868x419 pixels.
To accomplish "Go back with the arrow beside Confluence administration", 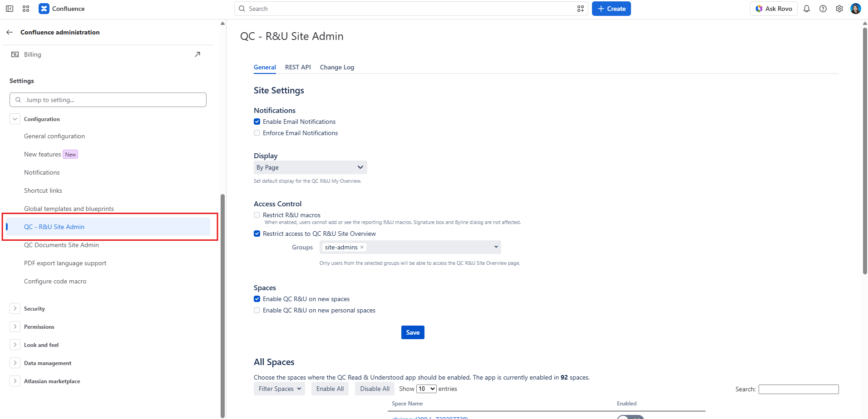I will pyautogui.click(x=10, y=32).
